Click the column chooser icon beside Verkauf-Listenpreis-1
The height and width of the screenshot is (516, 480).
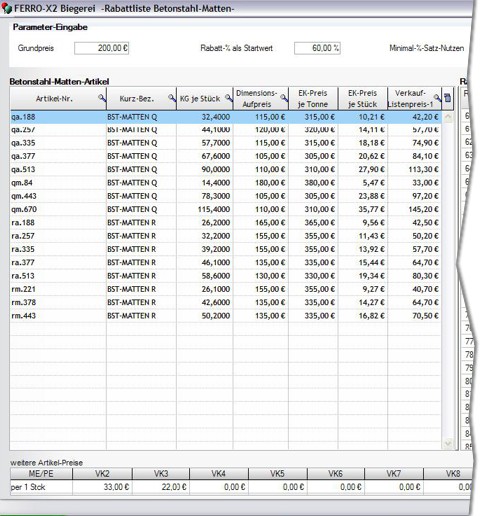click(448, 98)
